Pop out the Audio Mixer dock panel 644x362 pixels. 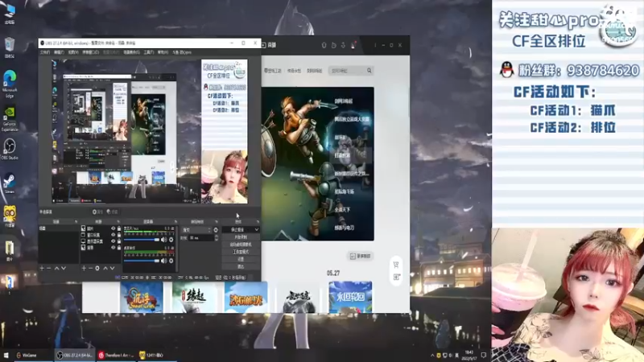pos(175,222)
